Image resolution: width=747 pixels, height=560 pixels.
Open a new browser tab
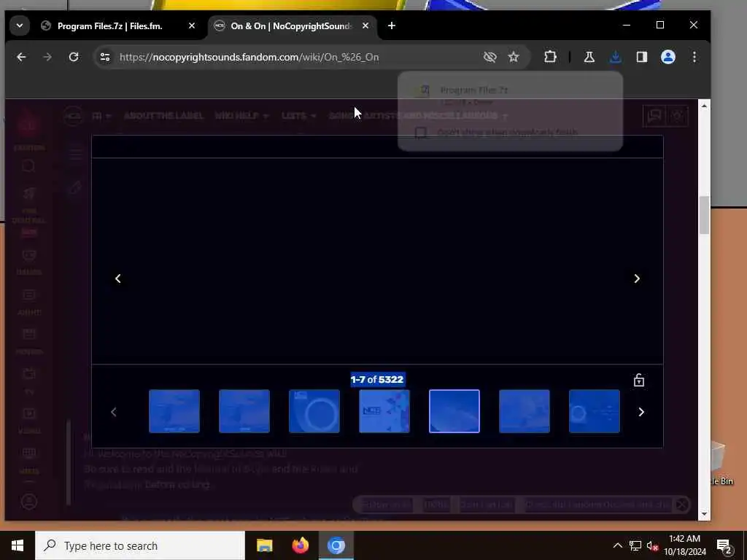pos(392,26)
